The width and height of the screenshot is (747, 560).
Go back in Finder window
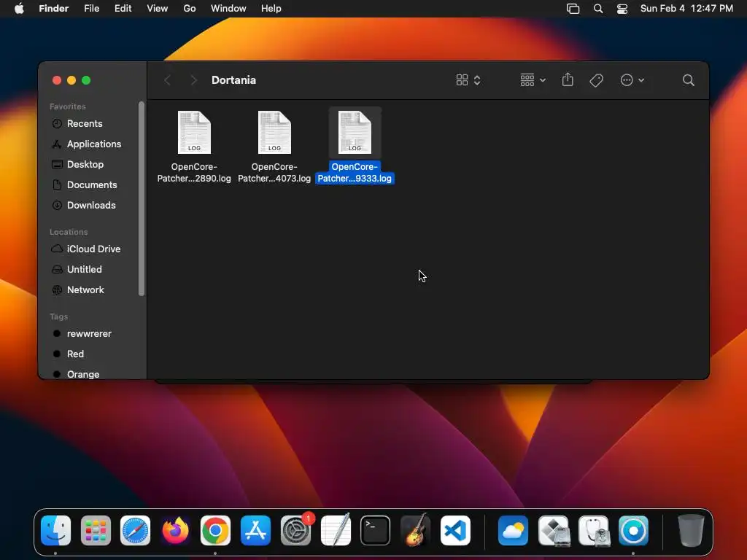pyautogui.click(x=167, y=80)
